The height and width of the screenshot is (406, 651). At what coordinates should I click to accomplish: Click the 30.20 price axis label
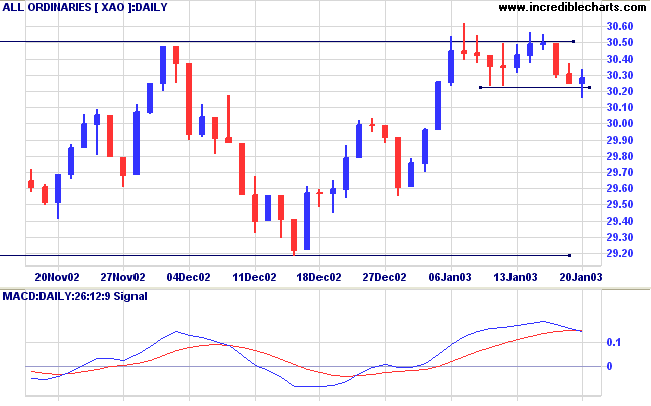coord(620,91)
